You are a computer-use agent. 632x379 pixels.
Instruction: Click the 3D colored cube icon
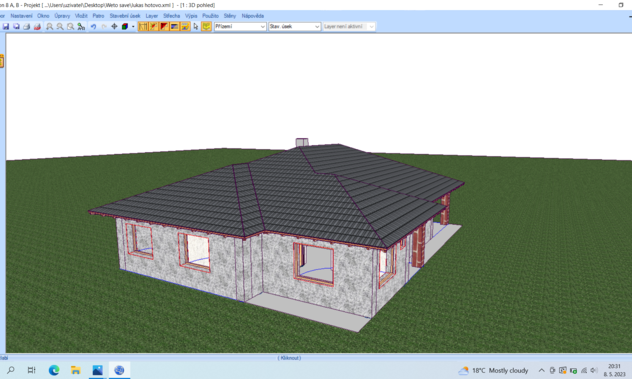point(125,27)
